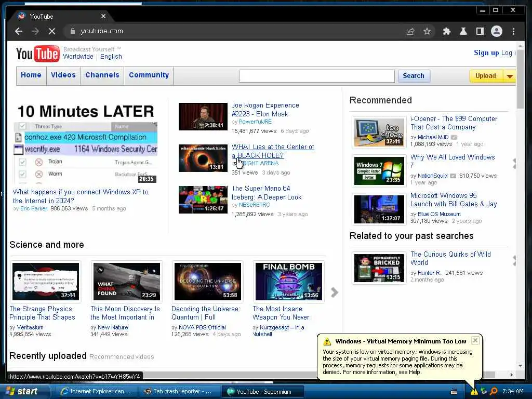This screenshot has height=399, width=532.
Task: Click the on-screen keyboard taskbar icon
Action: pyautogui.click(x=454, y=392)
